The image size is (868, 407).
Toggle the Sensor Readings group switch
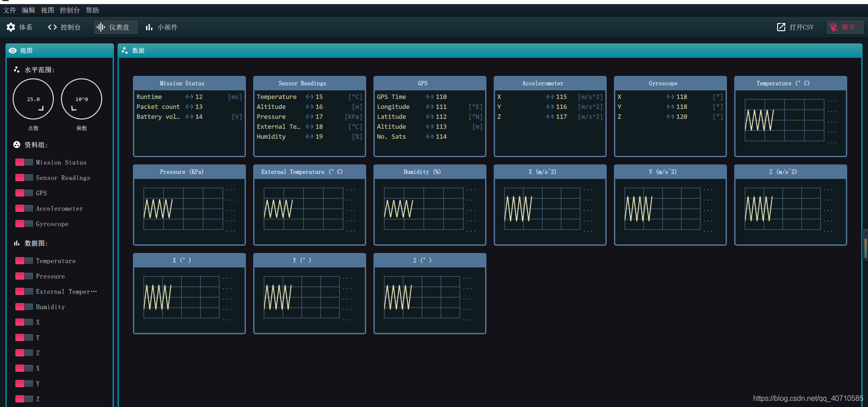click(x=24, y=178)
